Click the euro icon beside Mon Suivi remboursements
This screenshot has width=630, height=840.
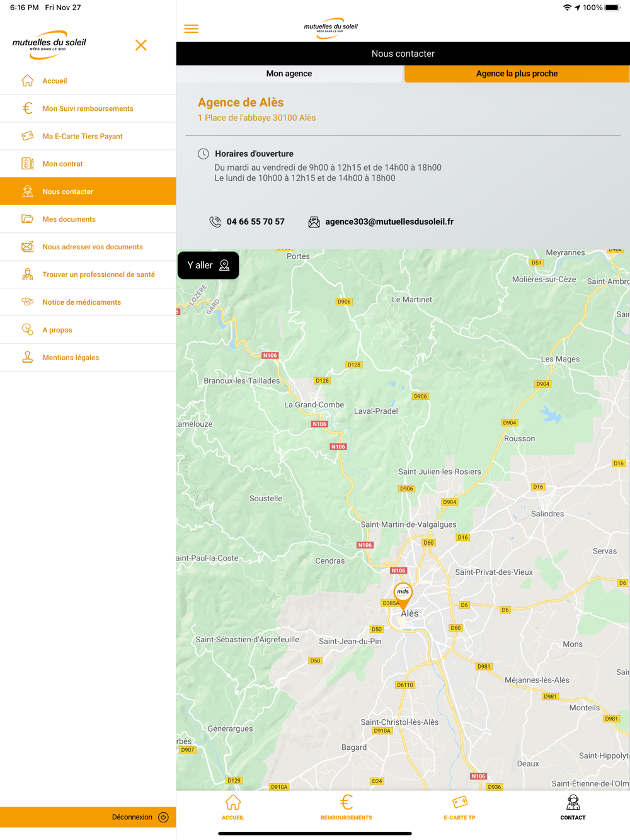(x=27, y=108)
